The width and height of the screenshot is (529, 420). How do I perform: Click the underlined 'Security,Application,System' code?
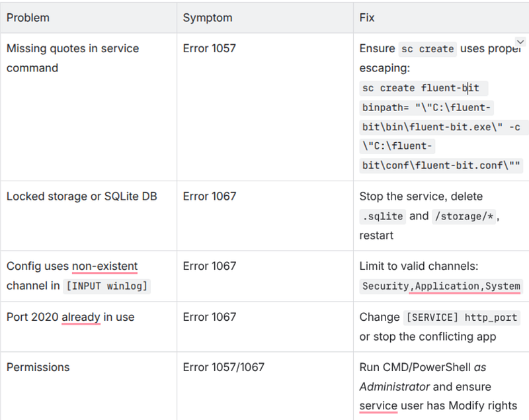441,286
